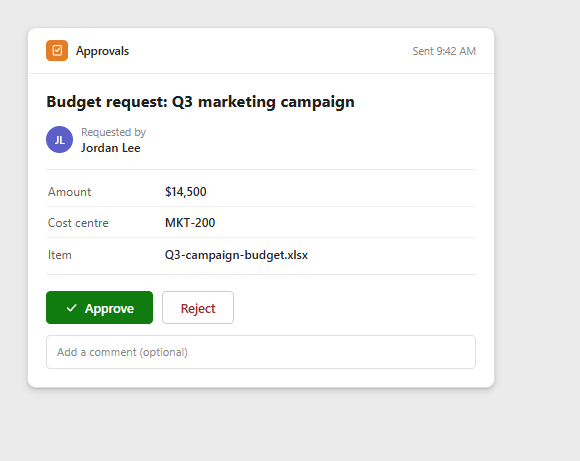Reject the budget request
Image resolution: width=580 pixels, height=461 pixels.
[x=198, y=307]
